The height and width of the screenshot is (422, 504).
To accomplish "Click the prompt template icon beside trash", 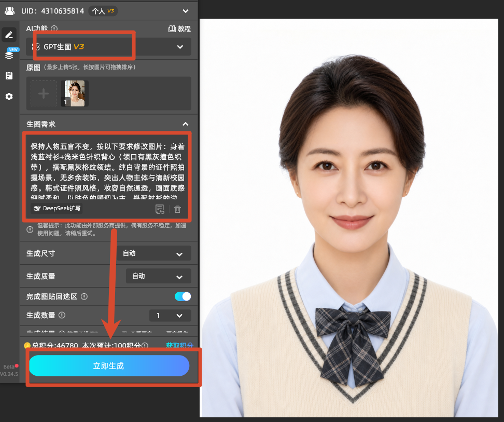I will 160,209.
